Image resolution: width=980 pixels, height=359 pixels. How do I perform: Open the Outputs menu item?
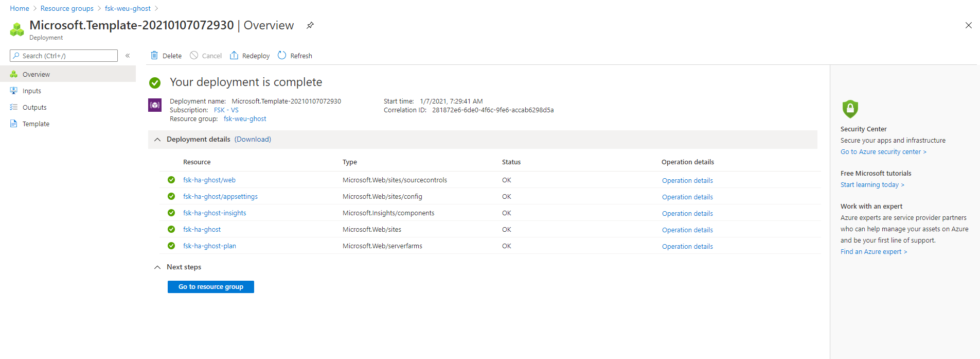(68, 107)
